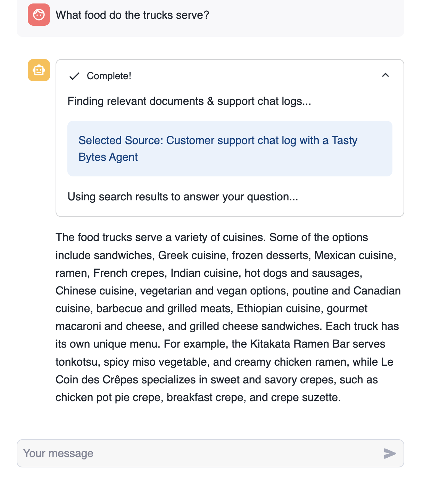This screenshot has width=448, height=482.
Task: Collapse the Complete! status panel chevron
Action: click(385, 75)
